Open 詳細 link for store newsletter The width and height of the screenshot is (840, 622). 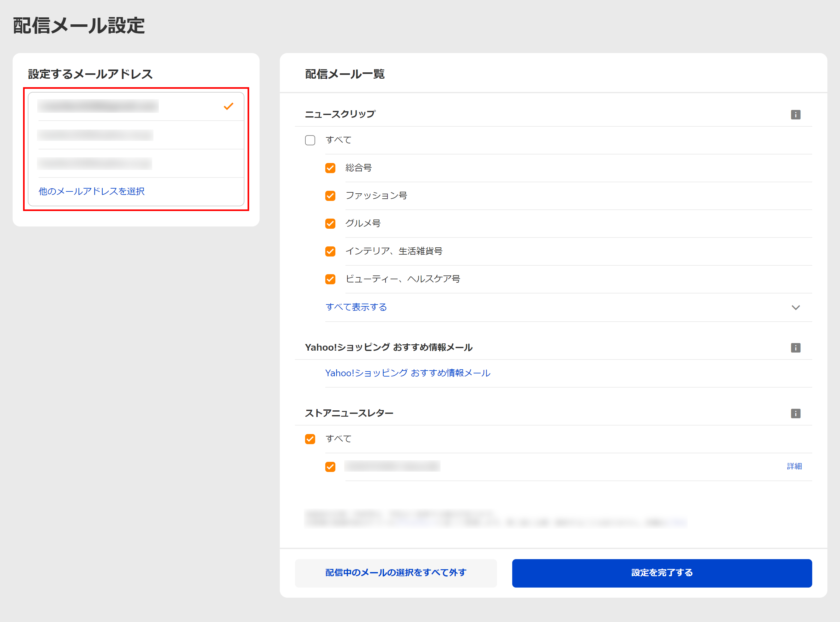point(794,466)
